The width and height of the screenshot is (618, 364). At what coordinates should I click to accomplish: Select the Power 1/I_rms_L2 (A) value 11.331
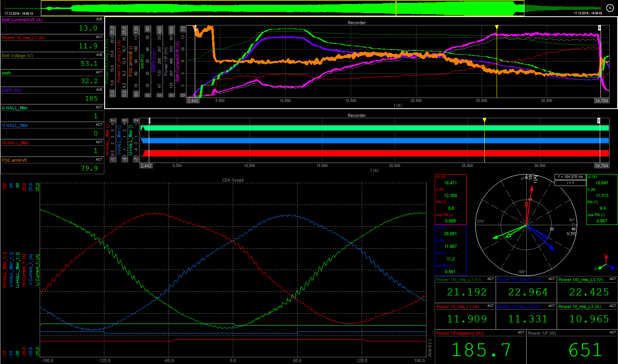point(528,319)
